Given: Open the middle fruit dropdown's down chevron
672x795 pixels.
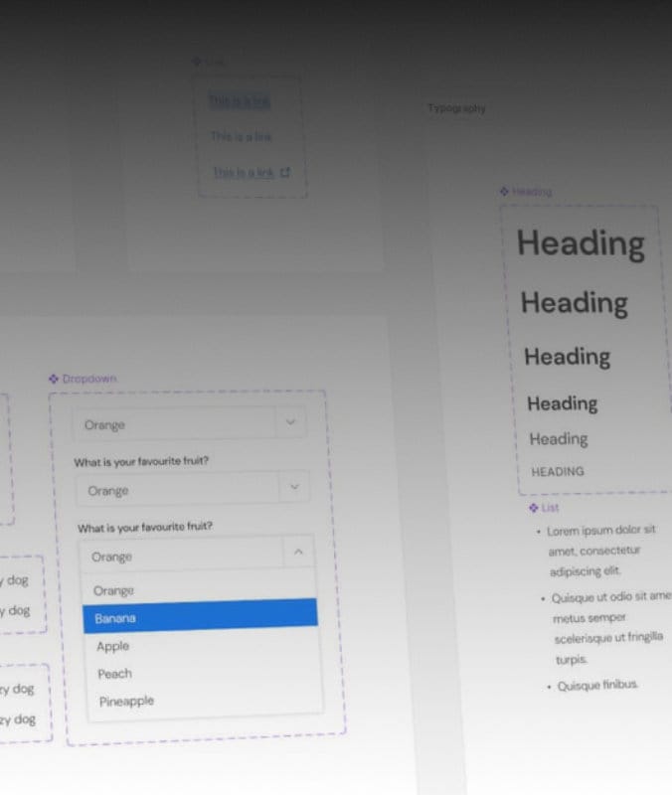Looking at the screenshot, I should [x=293, y=488].
